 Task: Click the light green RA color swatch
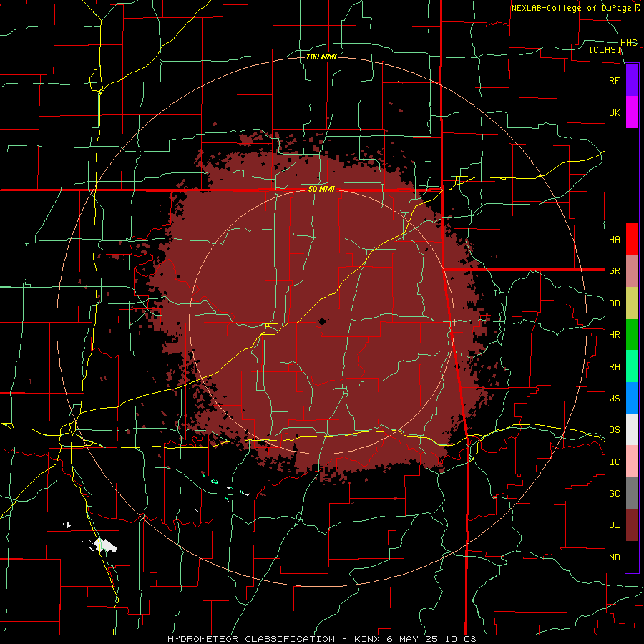tap(632, 366)
